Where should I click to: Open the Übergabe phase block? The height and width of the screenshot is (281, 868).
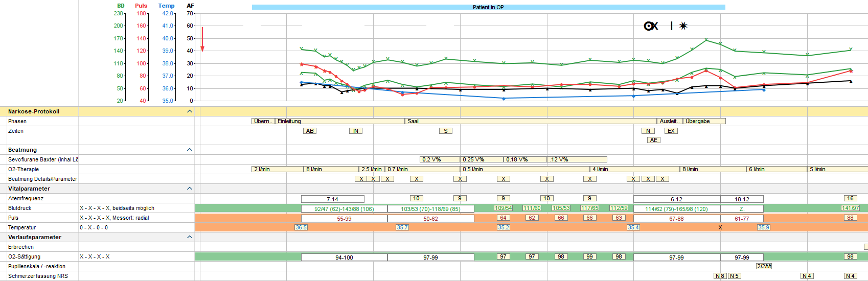(704, 121)
